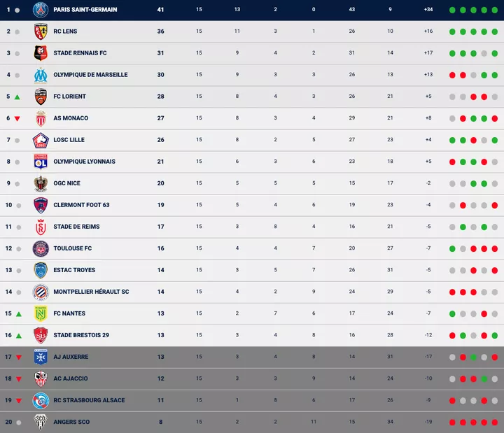Select the Clermont Foot 63 team name

(81, 205)
